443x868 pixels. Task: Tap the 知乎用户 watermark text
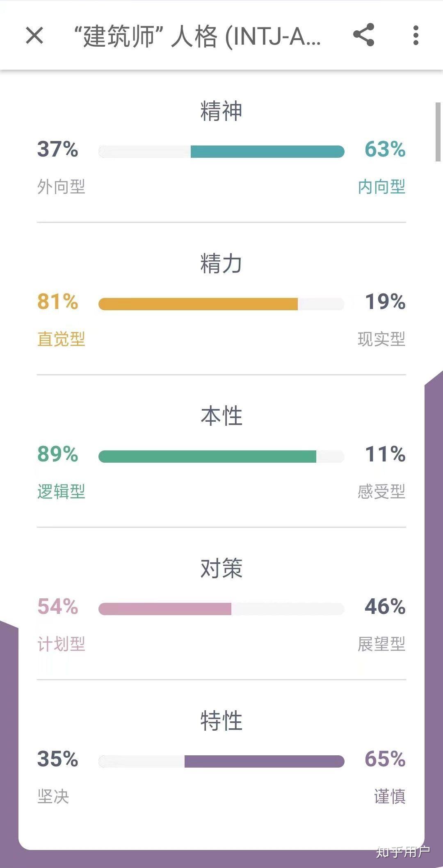pyautogui.click(x=403, y=852)
